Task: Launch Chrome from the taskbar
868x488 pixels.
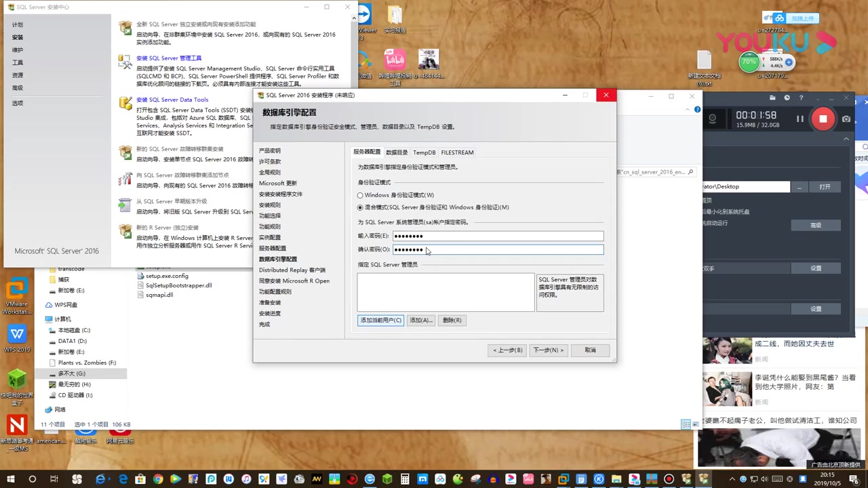Action: click(158, 479)
